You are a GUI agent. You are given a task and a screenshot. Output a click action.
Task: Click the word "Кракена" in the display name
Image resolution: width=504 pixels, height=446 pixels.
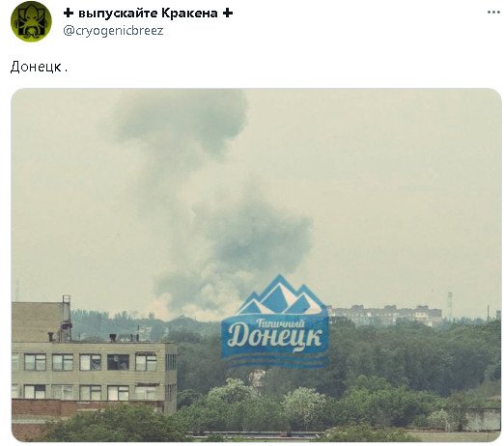[x=189, y=14]
